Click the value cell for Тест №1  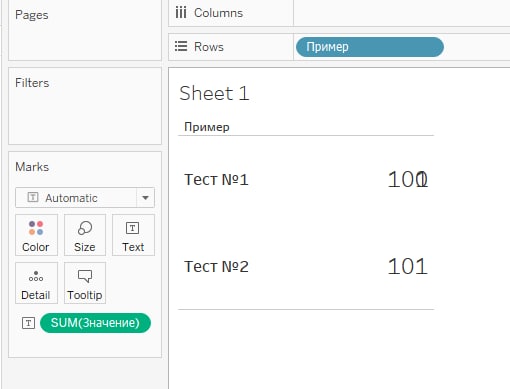408,180
